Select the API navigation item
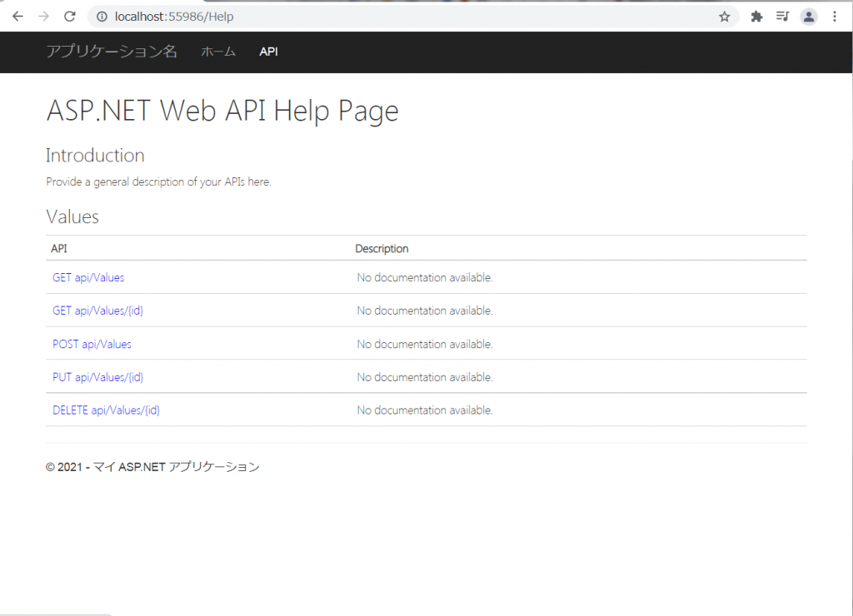The width and height of the screenshot is (853, 616). coord(268,52)
